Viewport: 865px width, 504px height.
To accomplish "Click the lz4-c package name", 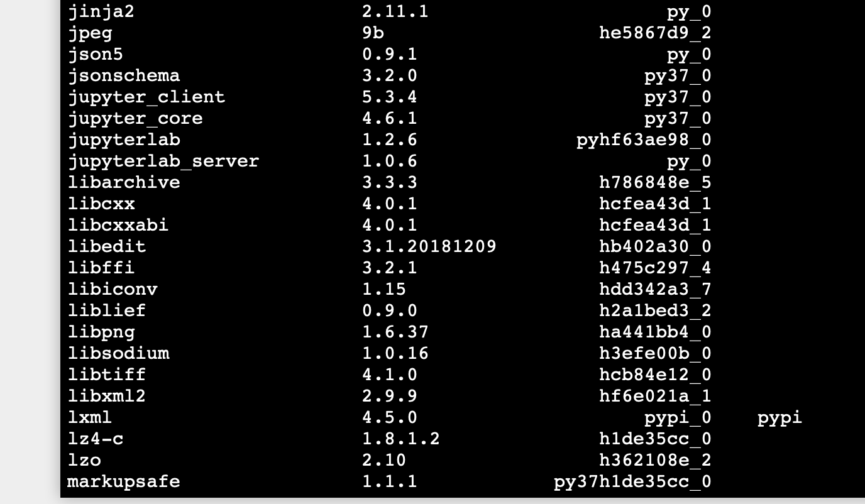I will [95, 439].
